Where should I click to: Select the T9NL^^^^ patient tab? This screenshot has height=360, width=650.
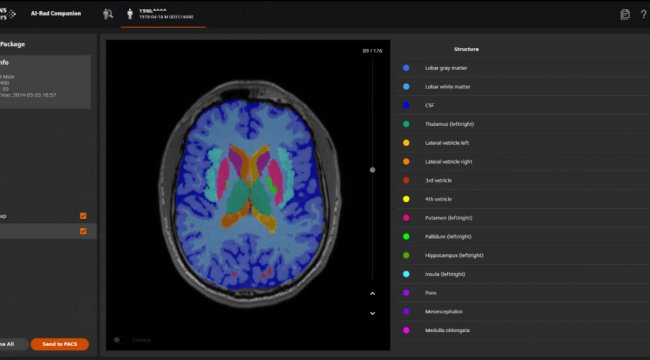point(163,15)
